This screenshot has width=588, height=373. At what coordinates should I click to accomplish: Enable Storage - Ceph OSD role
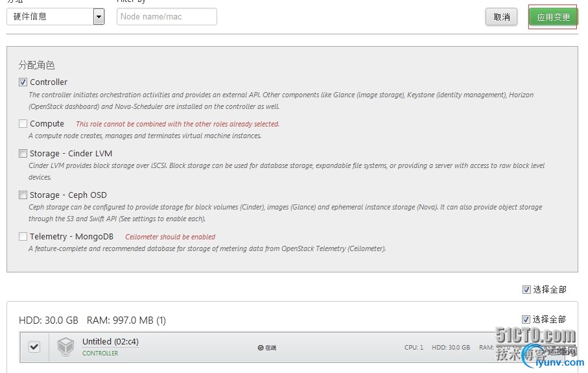click(23, 195)
